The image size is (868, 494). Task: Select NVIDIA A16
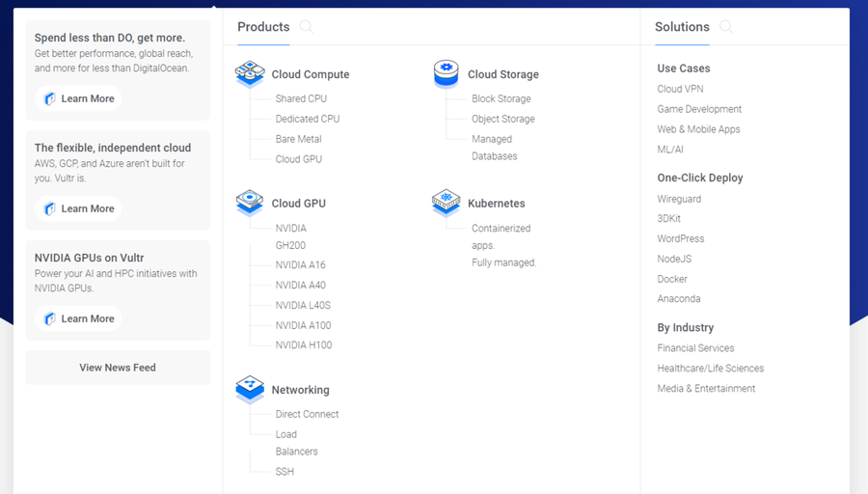tap(301, 264)
